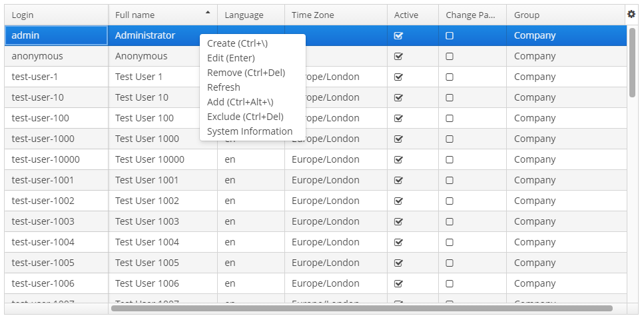This screenshot has width=644, height=318.
Task: Toggle Active checkbox for test-user-1006
Action: tap(399, 284)
